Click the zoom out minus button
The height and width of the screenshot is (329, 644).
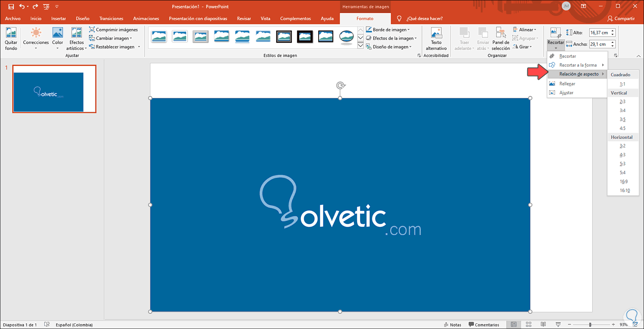[x=569, y=325]
